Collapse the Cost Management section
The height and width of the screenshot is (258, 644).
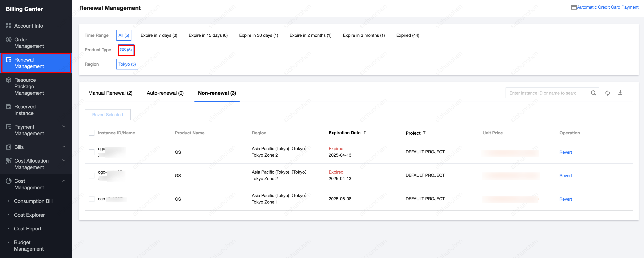tap(64, 181)
